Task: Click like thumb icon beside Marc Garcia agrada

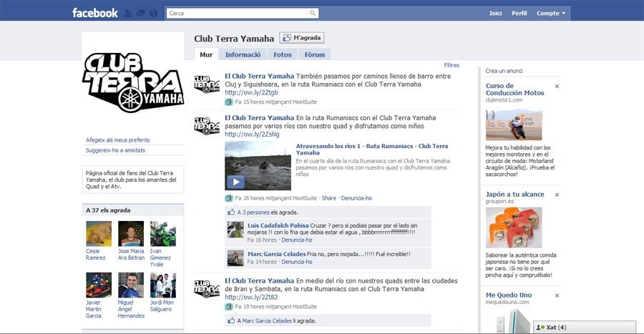Action: click(231, 320)
